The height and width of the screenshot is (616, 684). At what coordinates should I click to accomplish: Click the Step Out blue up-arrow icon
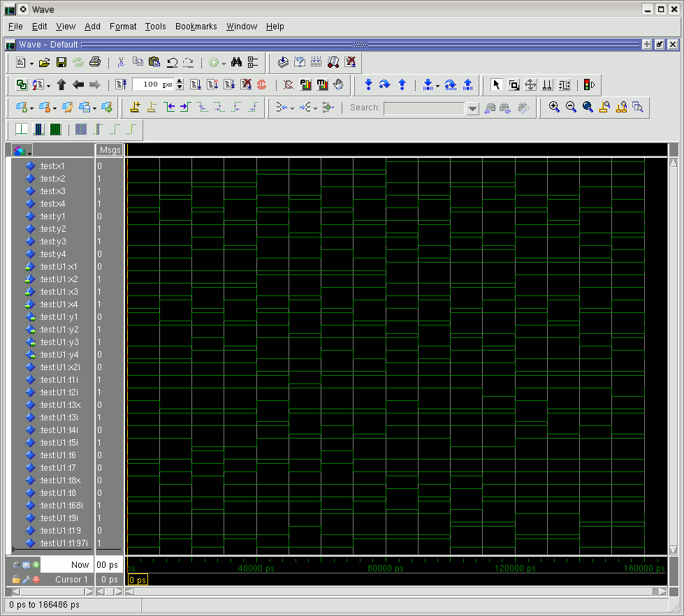(x=402, y=85)
